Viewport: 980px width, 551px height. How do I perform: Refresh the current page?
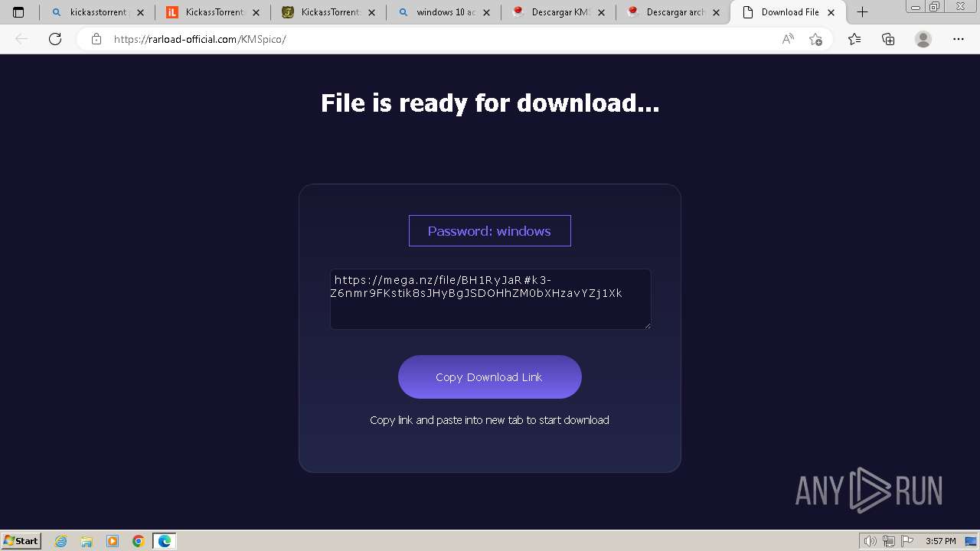55,39
